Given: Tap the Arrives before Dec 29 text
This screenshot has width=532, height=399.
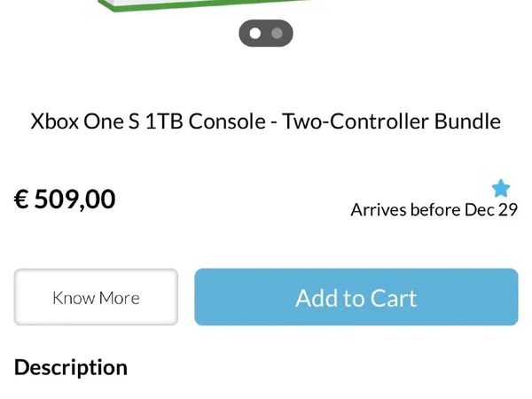Looking at the screenshot, I should point(434,210).
